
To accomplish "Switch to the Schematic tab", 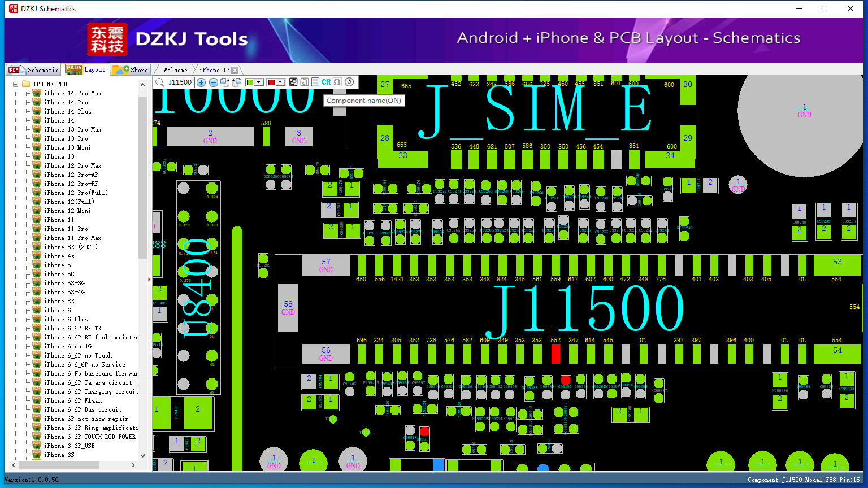I will tap(34, 70).
